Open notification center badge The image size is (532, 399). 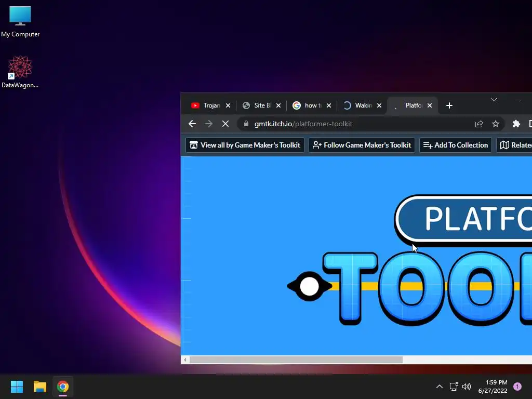pyautogui.click(x=517, y=387)
